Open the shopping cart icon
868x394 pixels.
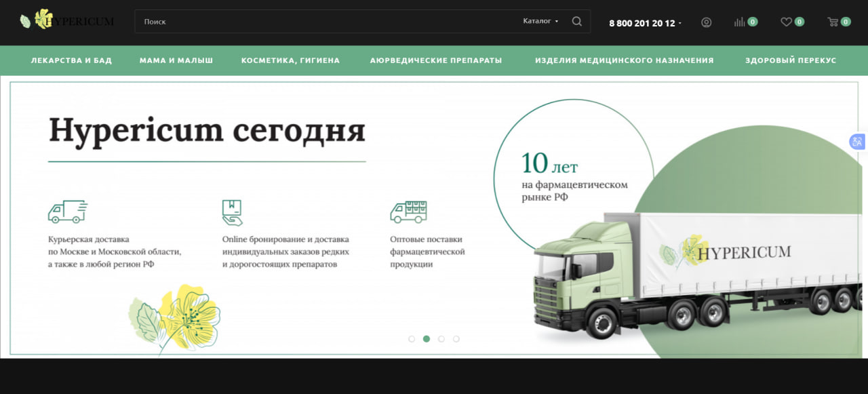pyautogui.click(x=833, y=22)
